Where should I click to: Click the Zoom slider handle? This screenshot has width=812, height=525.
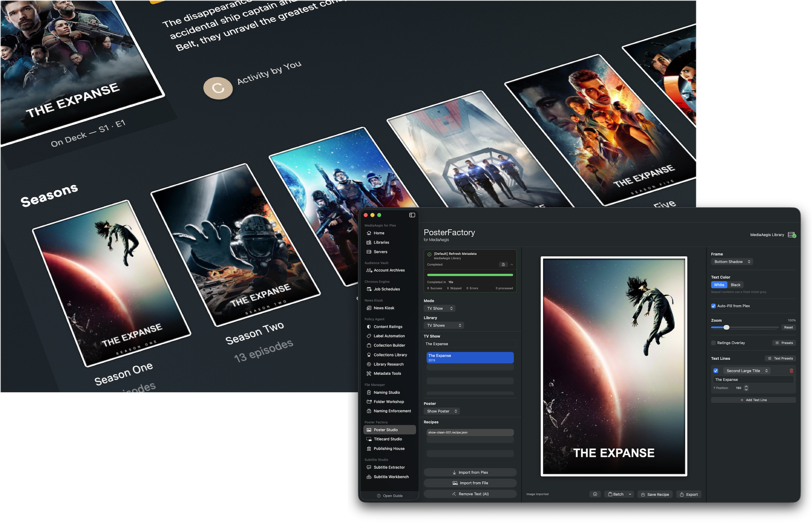click(x=726, y=327)
